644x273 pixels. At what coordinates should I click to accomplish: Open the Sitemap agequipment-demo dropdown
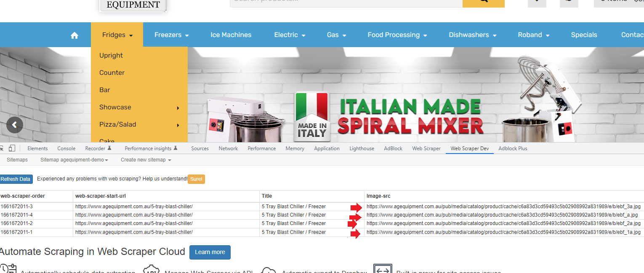[x=74, y=160]
